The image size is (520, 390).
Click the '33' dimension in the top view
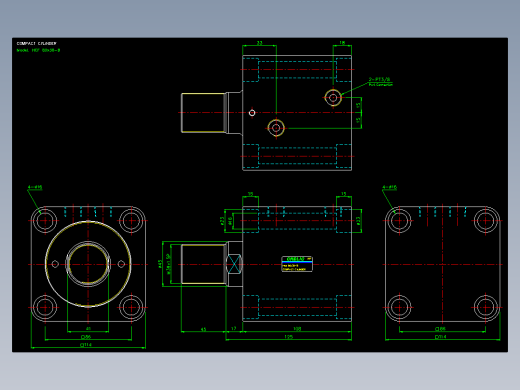[259, 43]
